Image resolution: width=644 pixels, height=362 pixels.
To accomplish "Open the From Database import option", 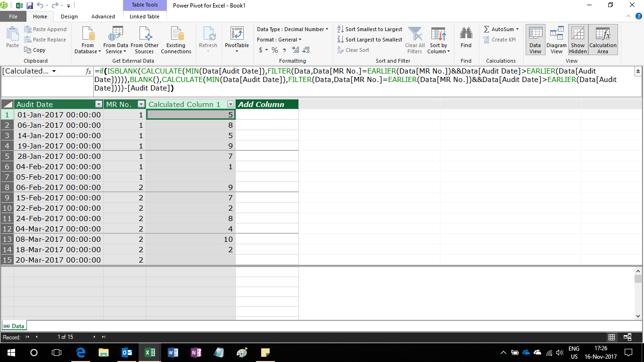I will coord(88,40).
